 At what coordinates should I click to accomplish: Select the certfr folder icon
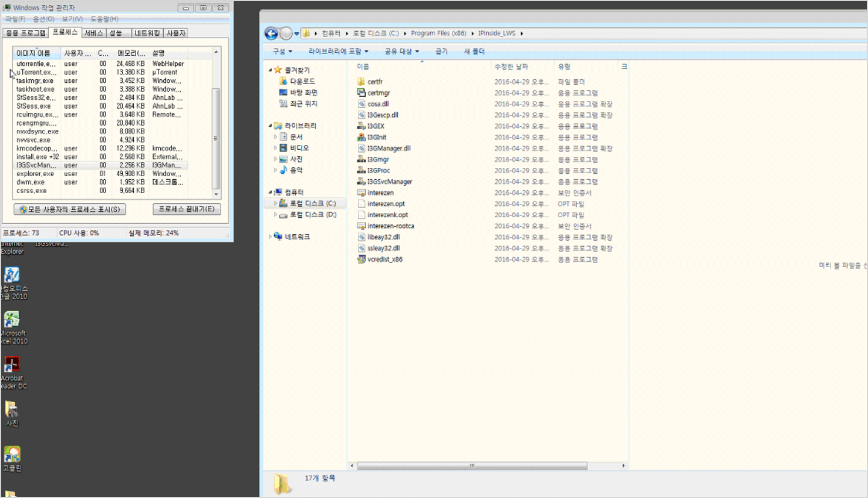(361, 82)
